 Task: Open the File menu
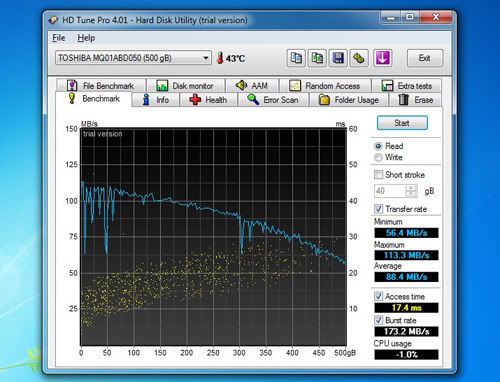pos(59,38)
